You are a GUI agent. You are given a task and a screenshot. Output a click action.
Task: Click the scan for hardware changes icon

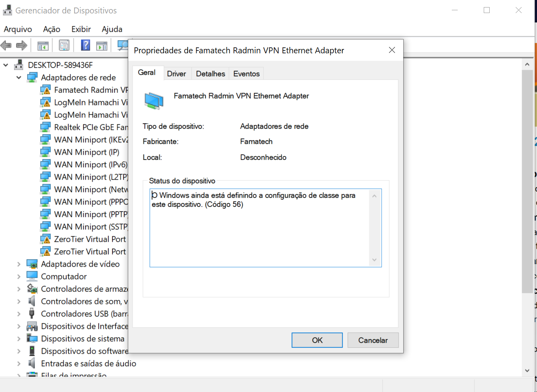tap(123, 45)
